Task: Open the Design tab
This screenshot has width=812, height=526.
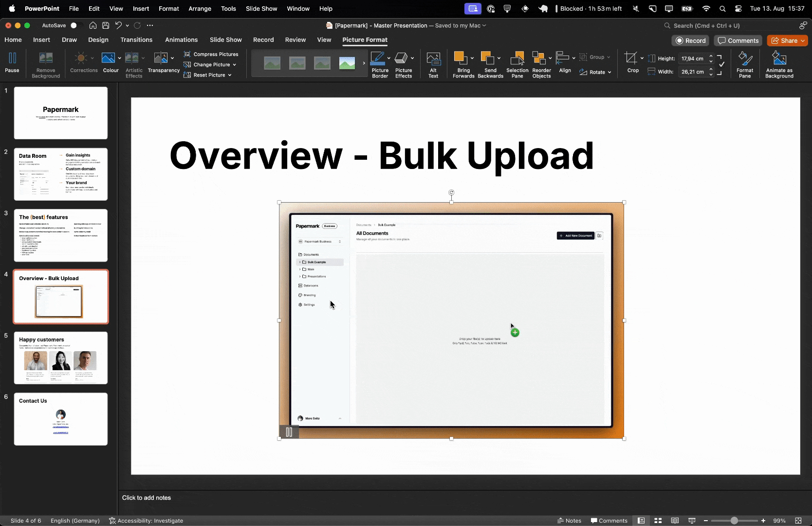Action: pyautogui.click(x=98, y=40)
